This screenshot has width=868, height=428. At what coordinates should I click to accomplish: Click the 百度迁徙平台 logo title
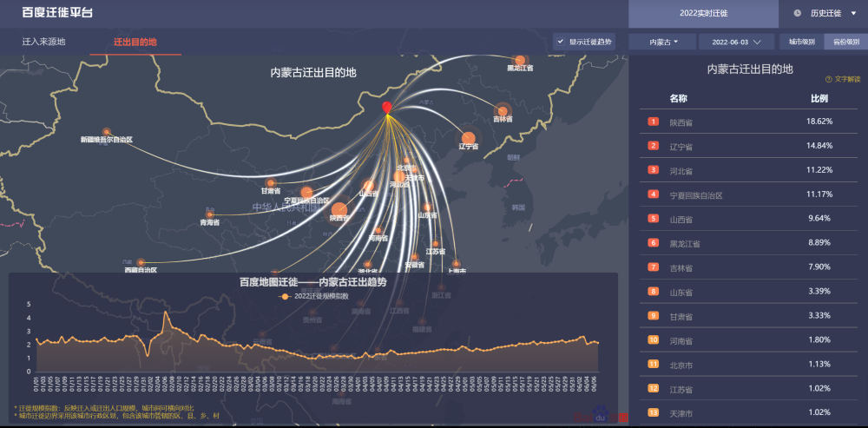click(57, 13)
